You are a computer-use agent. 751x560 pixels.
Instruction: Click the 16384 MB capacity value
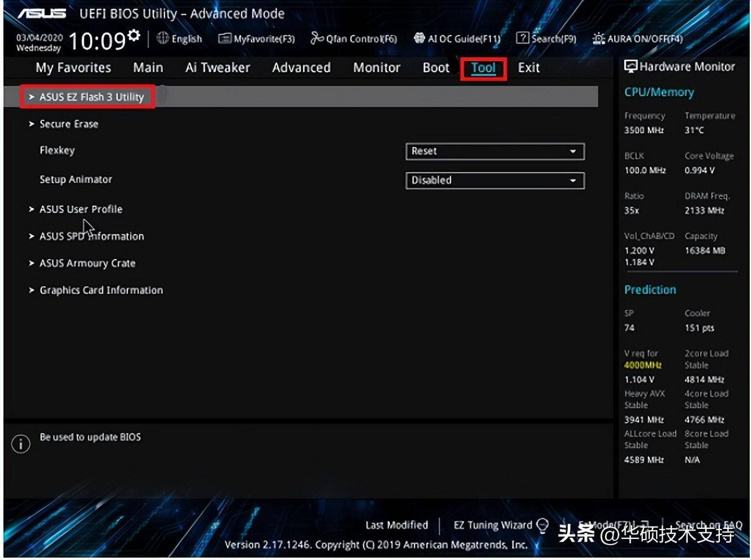[705, 251]
